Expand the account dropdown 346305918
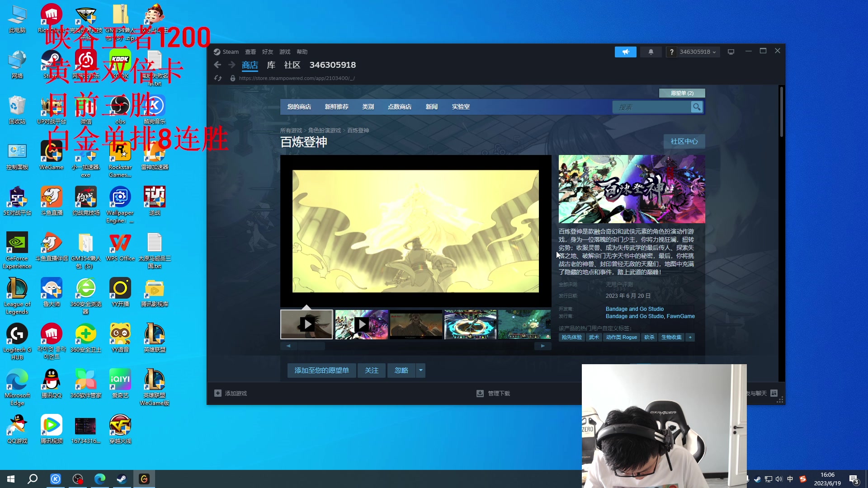 point(698,52)
